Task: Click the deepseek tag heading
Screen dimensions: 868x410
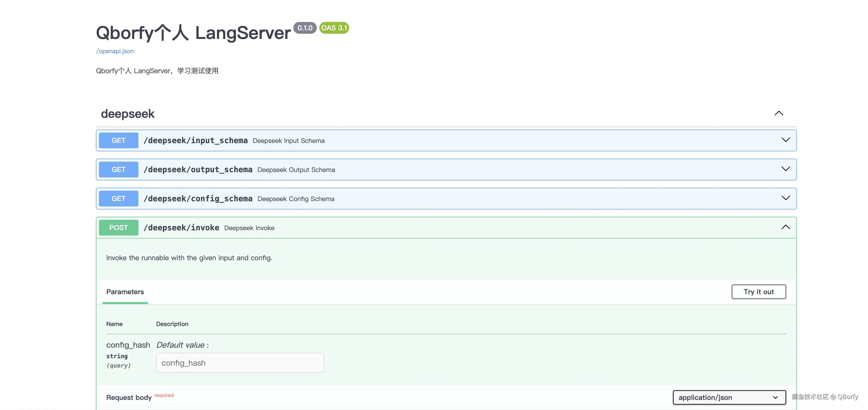Action: click(x=128, y=114)
